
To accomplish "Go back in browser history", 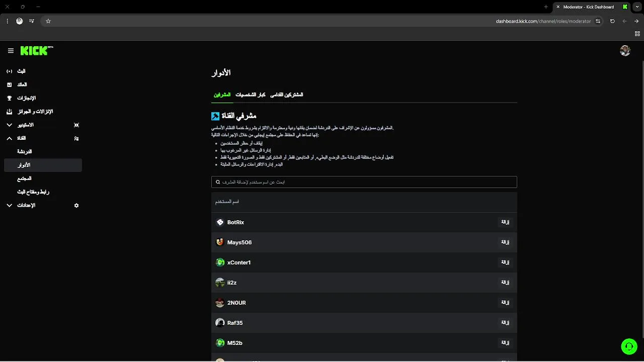I will pyautogui.click(x=636, y=21).
